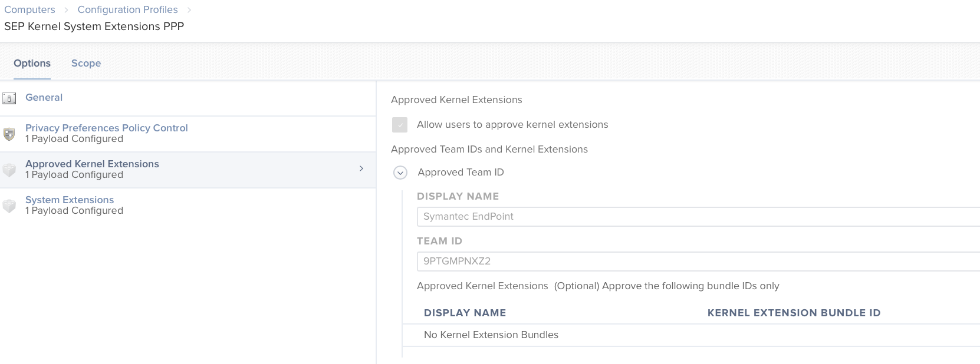Click the No Kernel Extension Bundles row

(691, 335)
